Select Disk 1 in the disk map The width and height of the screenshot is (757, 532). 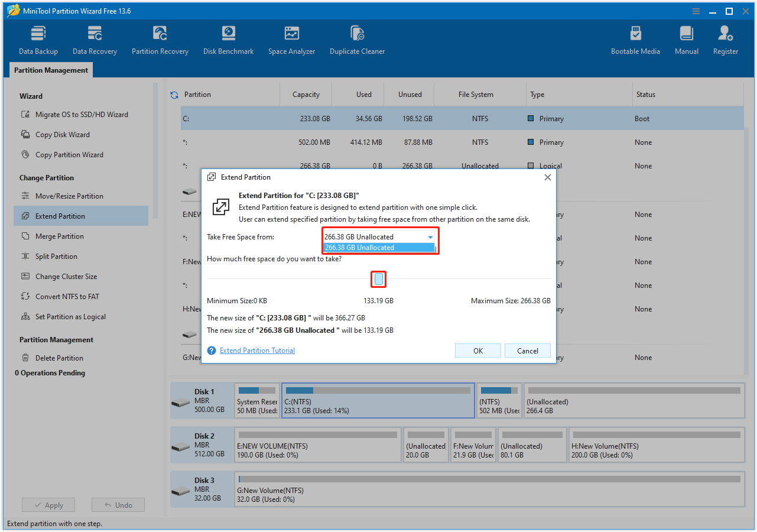[201, 401]
